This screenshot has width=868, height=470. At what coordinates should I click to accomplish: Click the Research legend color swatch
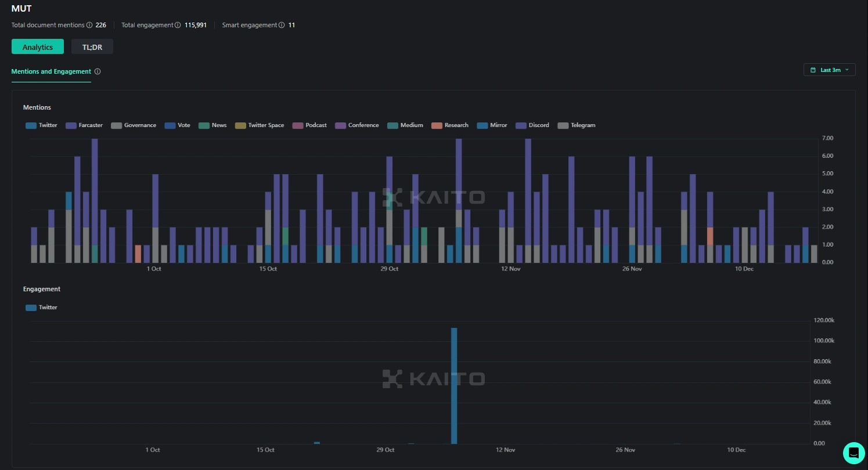[437, 125]
